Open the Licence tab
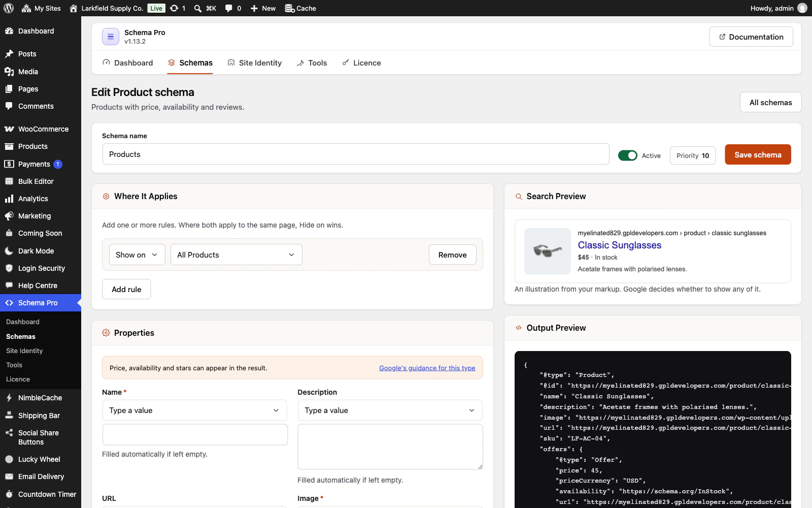Viewport: 812px width, 508px height. 361,63
